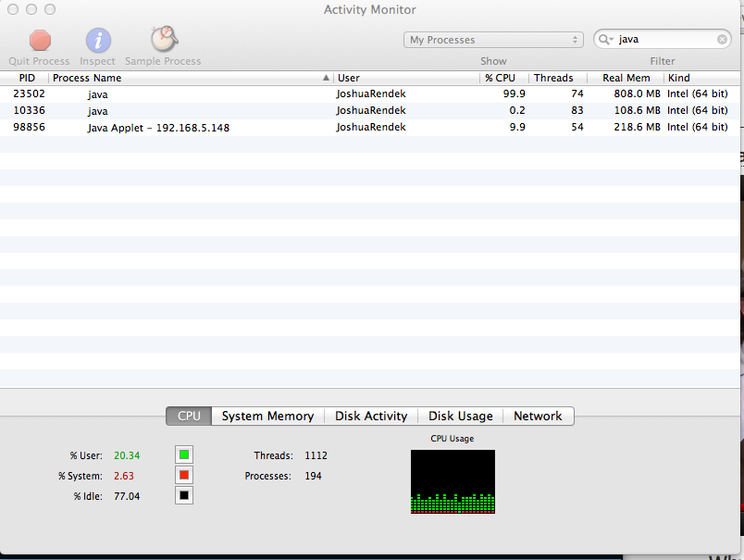Click the 9.9 CPU value

click(517, 127)
